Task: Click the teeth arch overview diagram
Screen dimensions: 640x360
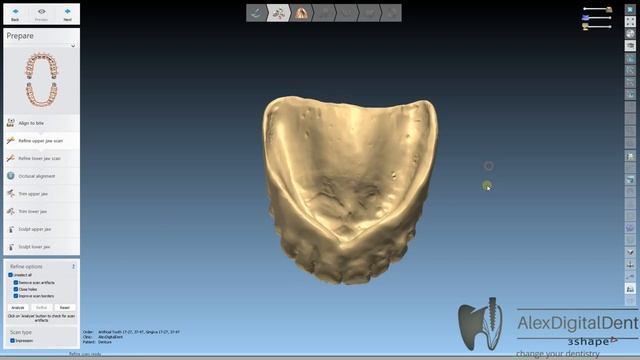Action: (42, 80)
